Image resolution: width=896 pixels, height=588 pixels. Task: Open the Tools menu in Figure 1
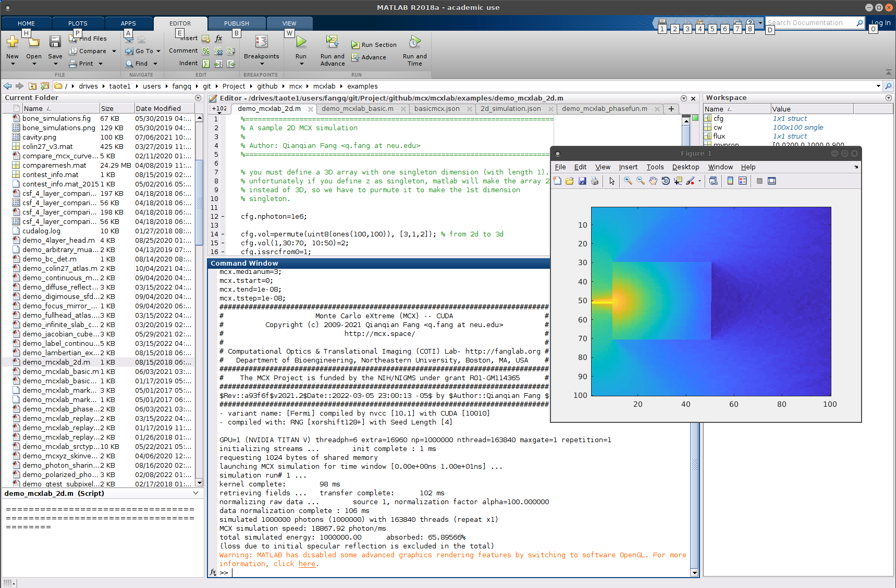coord(655,167)
